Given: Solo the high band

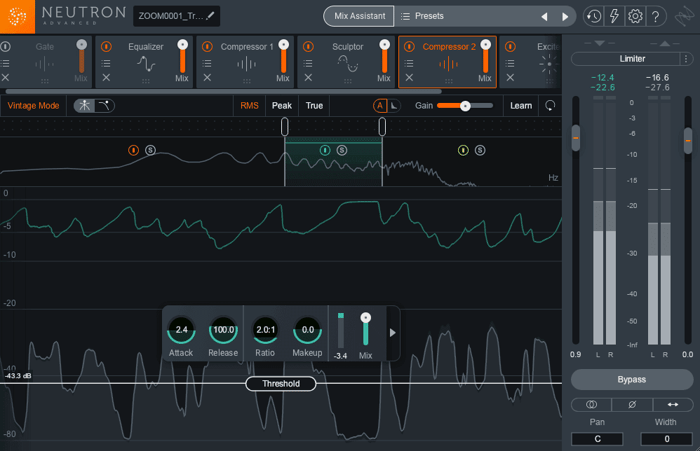Looking at the screenshot, I should point(480,150).
